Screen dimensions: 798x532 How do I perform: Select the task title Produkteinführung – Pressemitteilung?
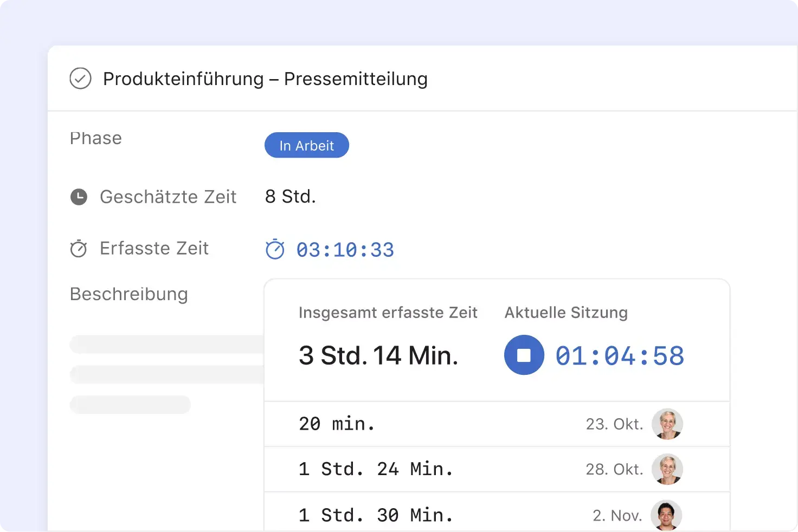266,79
